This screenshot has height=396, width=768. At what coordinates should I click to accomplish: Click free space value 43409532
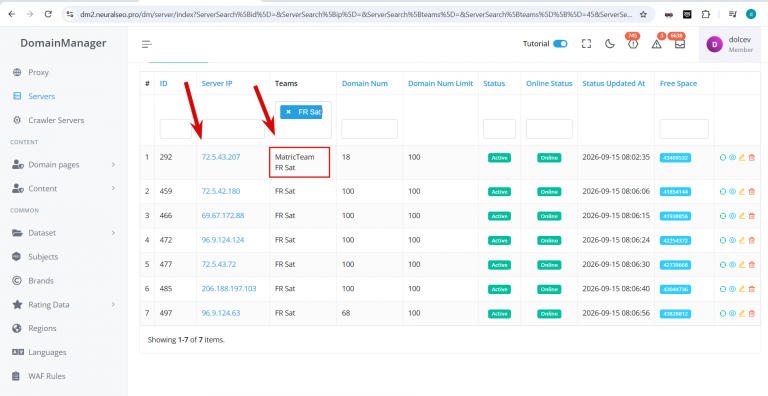point(675,158)
